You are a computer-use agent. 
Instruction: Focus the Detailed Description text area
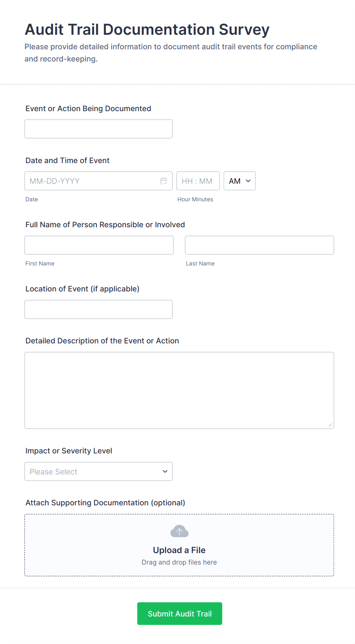click(x=179, y=390)
